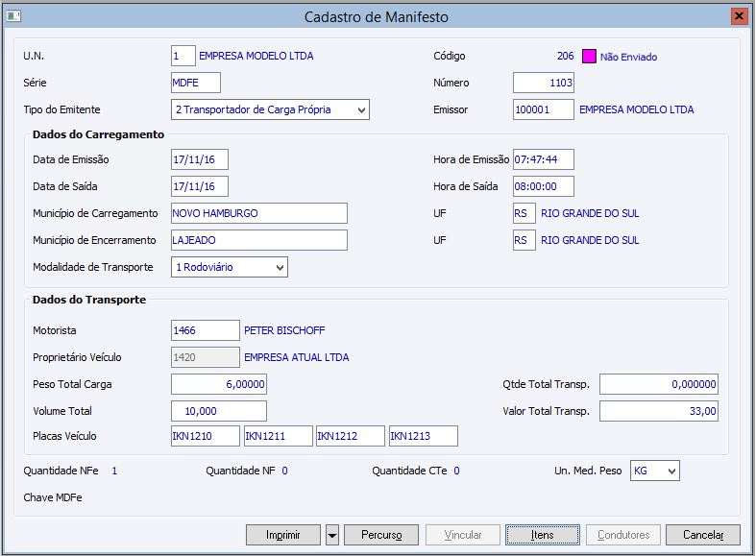Focus the Número field
The height and width of the screenshot is (556, 756).
tap(543, 83)
